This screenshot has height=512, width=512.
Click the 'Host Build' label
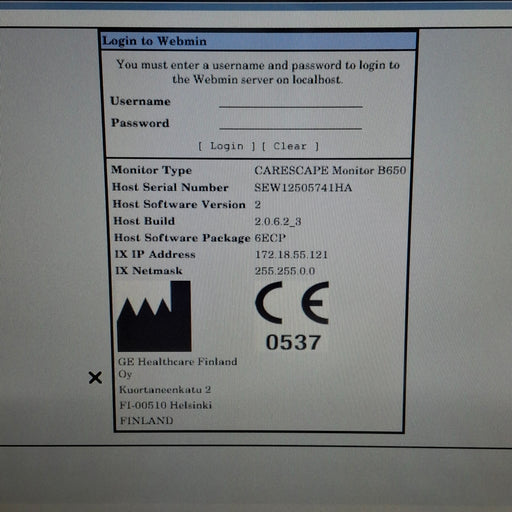144,221
